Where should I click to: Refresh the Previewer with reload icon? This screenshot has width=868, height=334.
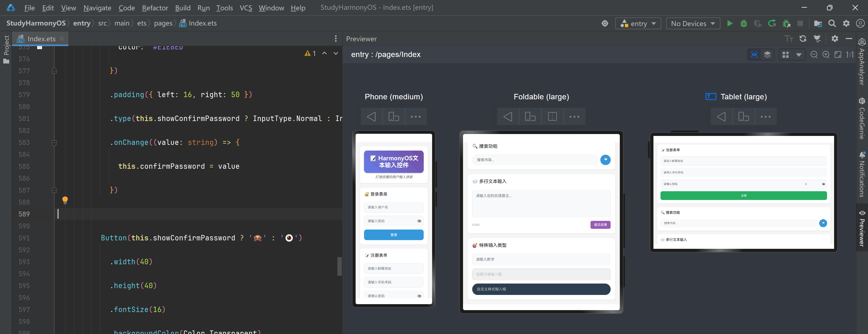pyautogui.click(x=803, y=39)
